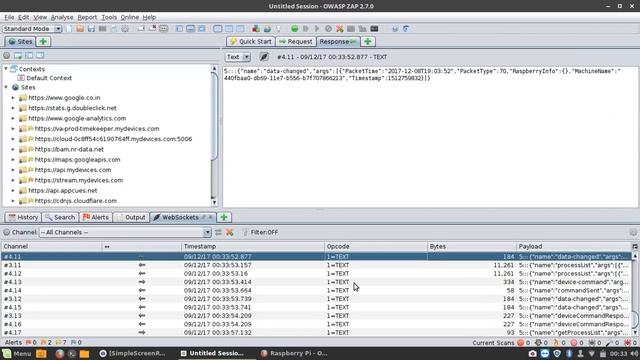Add a tab next to Response

point(368,42)
